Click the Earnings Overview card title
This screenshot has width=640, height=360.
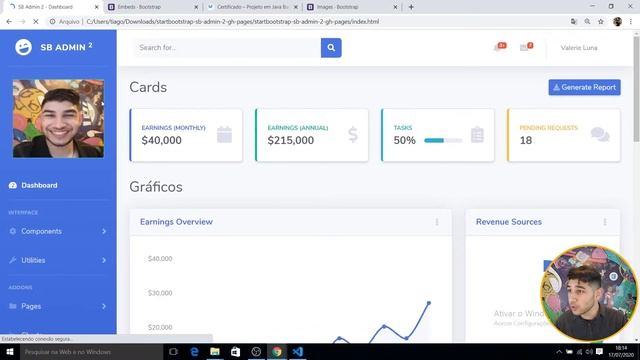[x=176, y=222]
